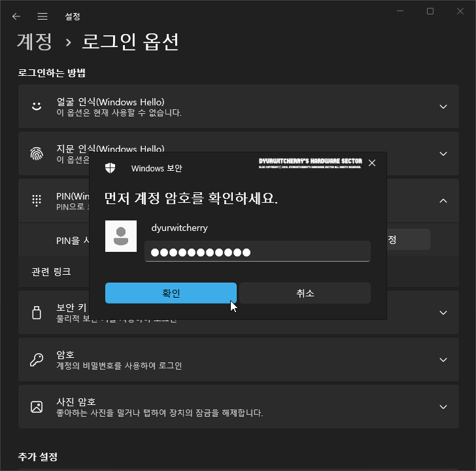Close the Windows Security dialog
The height and width of the screenshot is (471, 476).
(372, 163)
